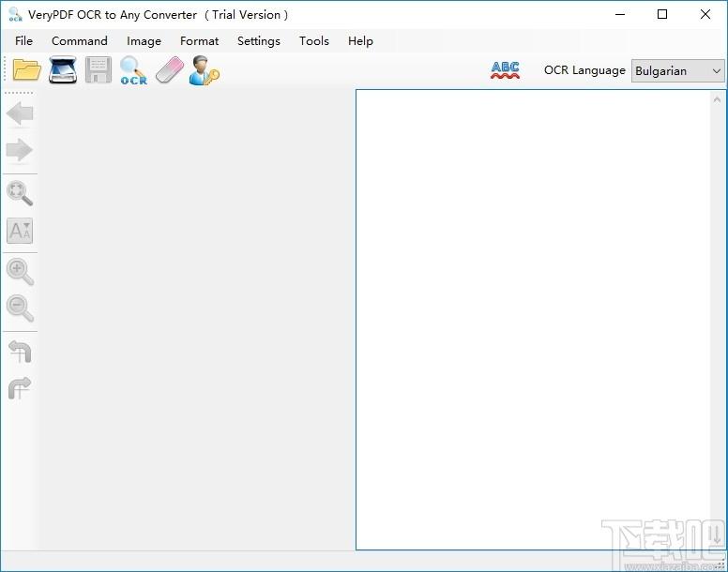The height and width of the screenshot is (572, 728).
Task: Go to next page with right arrow
Action: [20, 150]
